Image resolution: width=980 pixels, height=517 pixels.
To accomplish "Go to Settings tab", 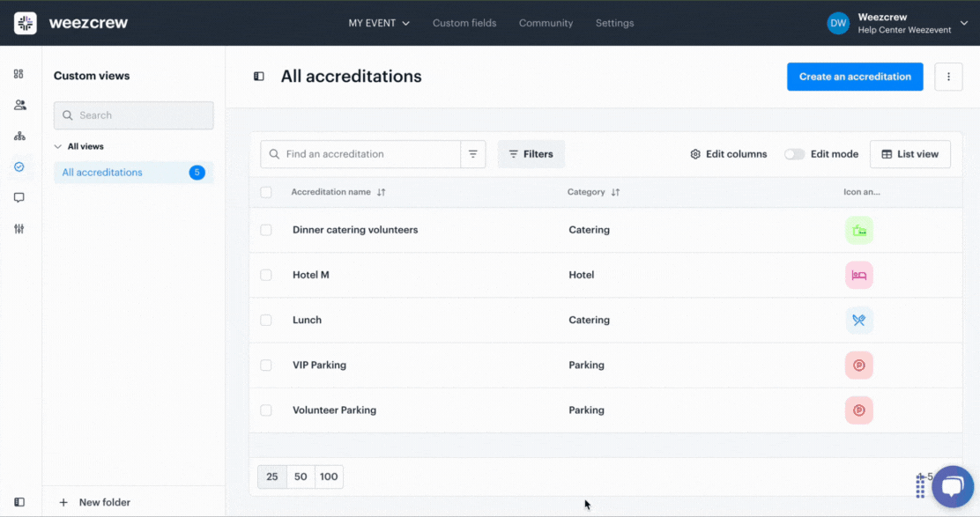I will pyautogui.click(x=614, y=23).
